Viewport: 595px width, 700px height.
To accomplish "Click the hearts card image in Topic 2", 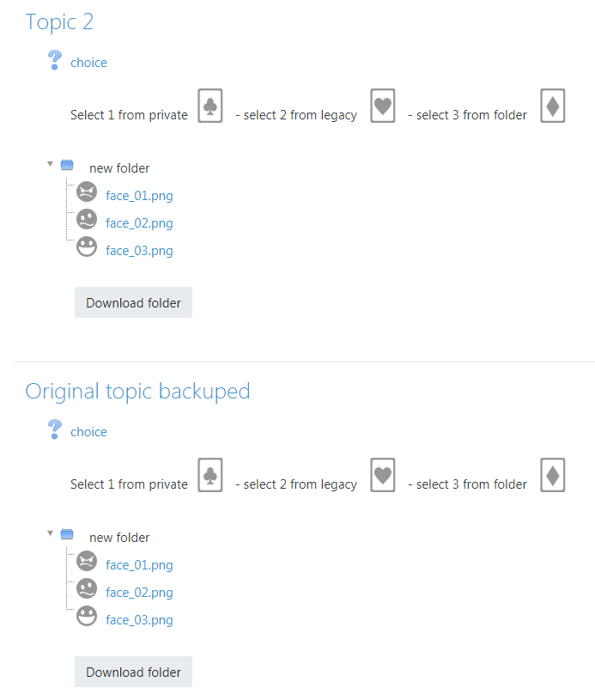I will point(383,106).
